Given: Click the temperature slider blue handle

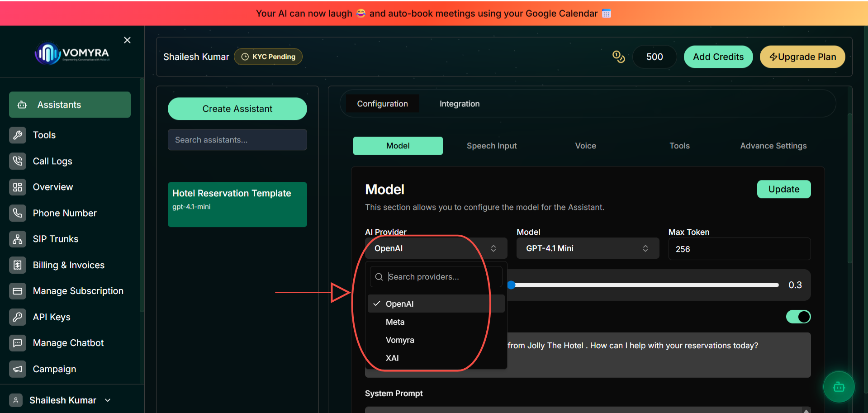Looking at the screenshot, I should pyautogui.click(x=511, y=285).
